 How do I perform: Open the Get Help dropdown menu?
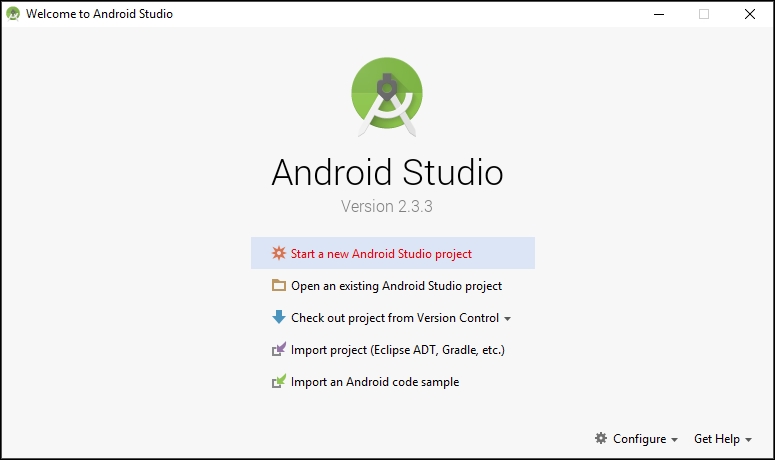click(x=723, y=439)
